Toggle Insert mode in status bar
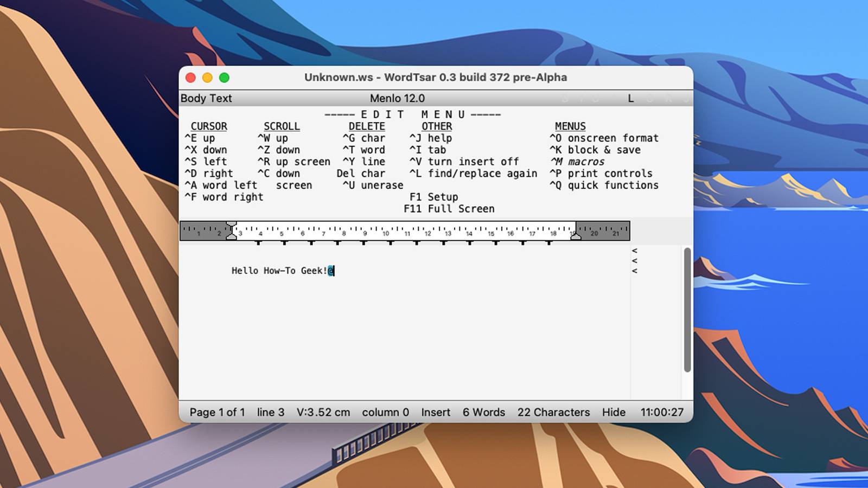Screen dimensions: 868x488 pos(435,412)
